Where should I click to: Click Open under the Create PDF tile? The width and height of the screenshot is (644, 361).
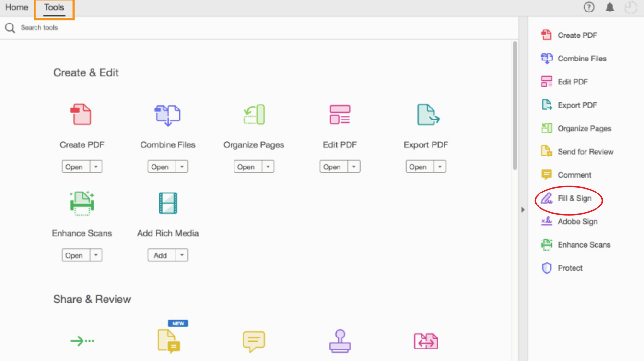click(76, 167)
